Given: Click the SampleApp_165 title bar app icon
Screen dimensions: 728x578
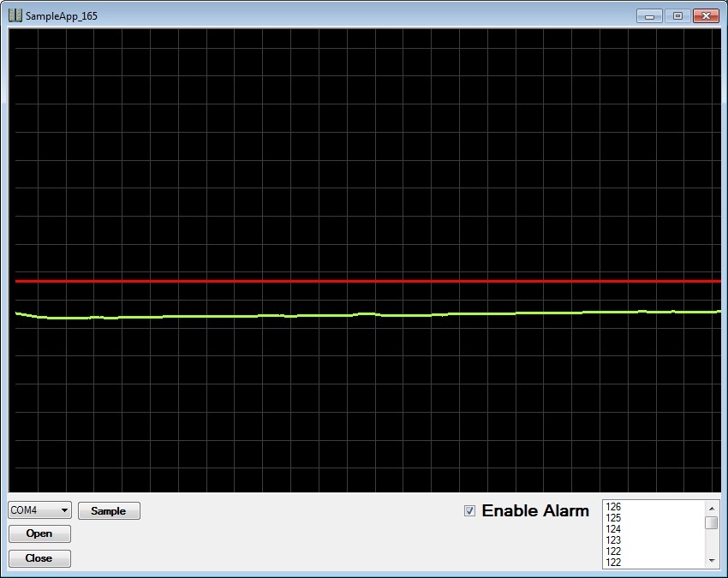Looking at the screenshot, I should (x=15, y=15).
